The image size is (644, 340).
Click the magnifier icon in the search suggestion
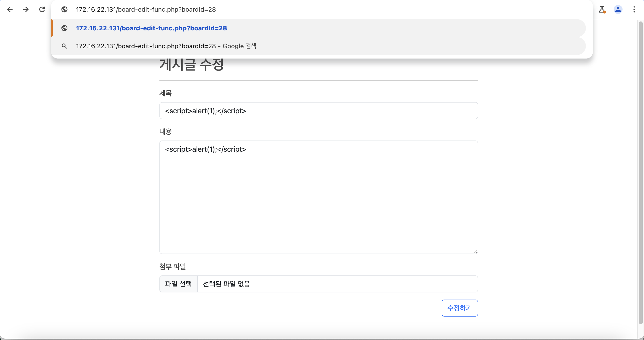(x=64, y=46)
